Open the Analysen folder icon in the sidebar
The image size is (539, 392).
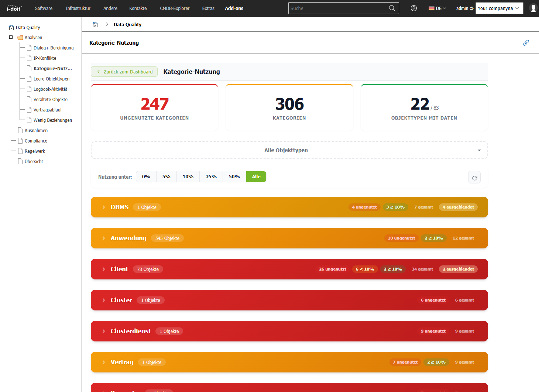[21, 37]
